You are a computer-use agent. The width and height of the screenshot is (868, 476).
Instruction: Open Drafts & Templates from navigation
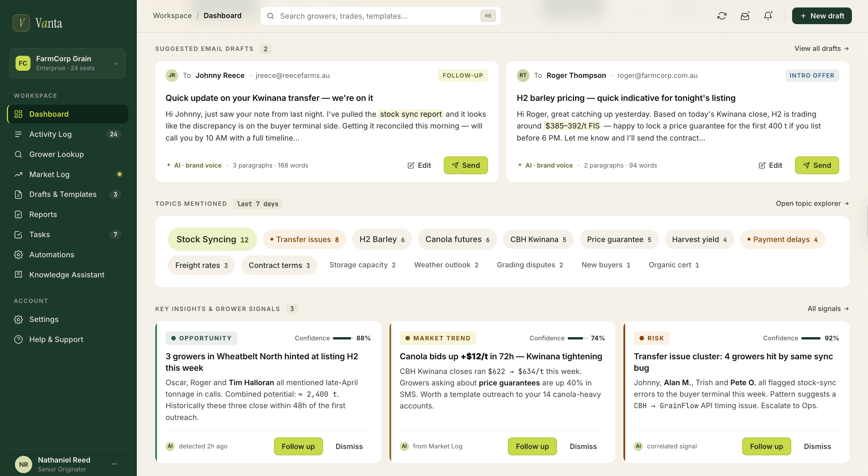click(x=62, y=194)
